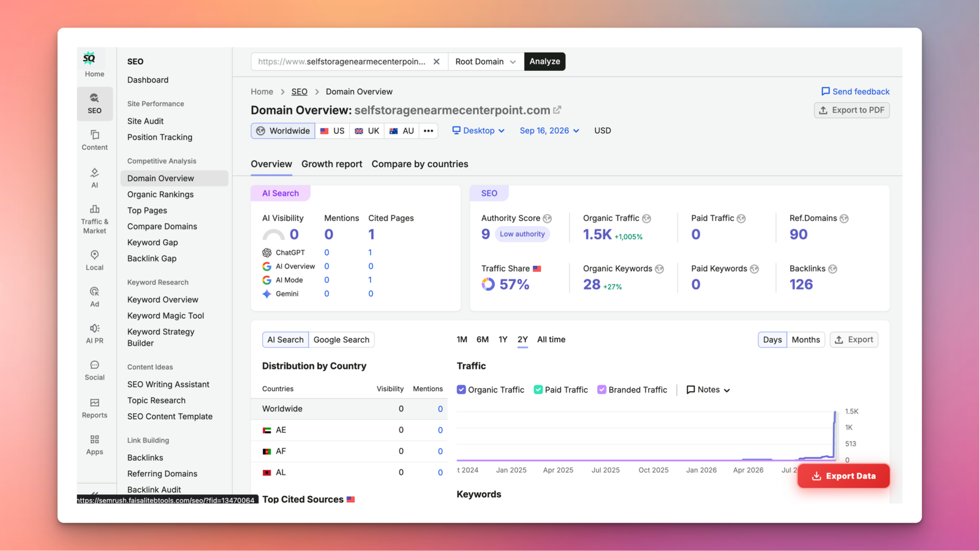This screenshot has height=551, width=980.
Task: Expand the Notes dropdown
Action: [x=708, y=390]
